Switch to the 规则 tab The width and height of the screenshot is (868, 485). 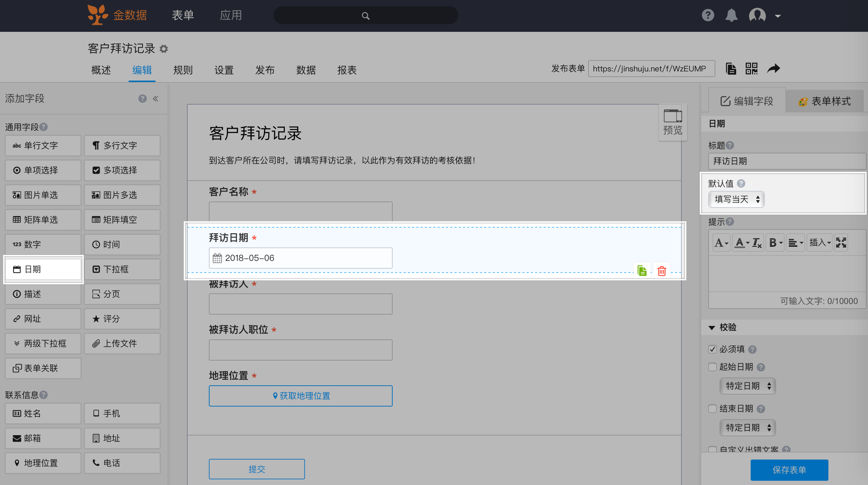point(183,70)
